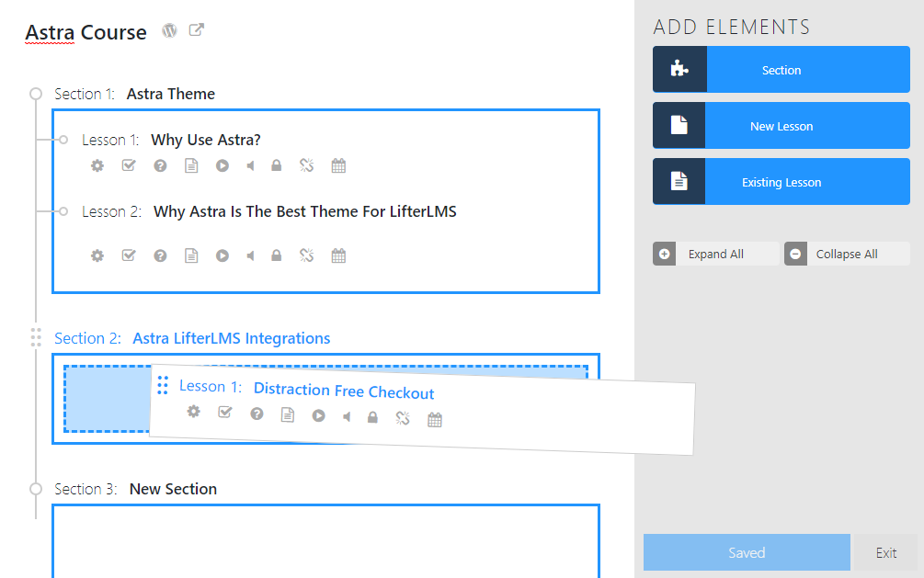This screenshot has width=924, height=578.
Task: Click assignment checkmark icon for Best Theme For LifterLMS lesson
Action: (129, 255)
